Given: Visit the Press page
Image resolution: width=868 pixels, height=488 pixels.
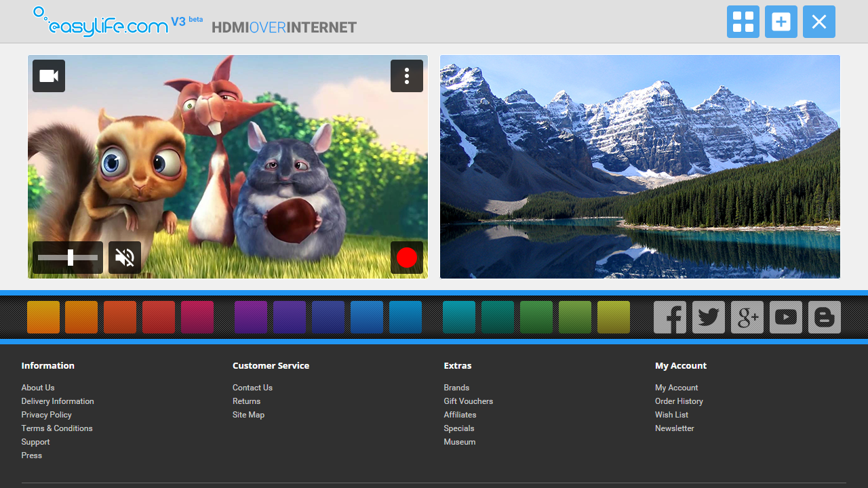Looking at the screenshot, I should pos(32,455).
